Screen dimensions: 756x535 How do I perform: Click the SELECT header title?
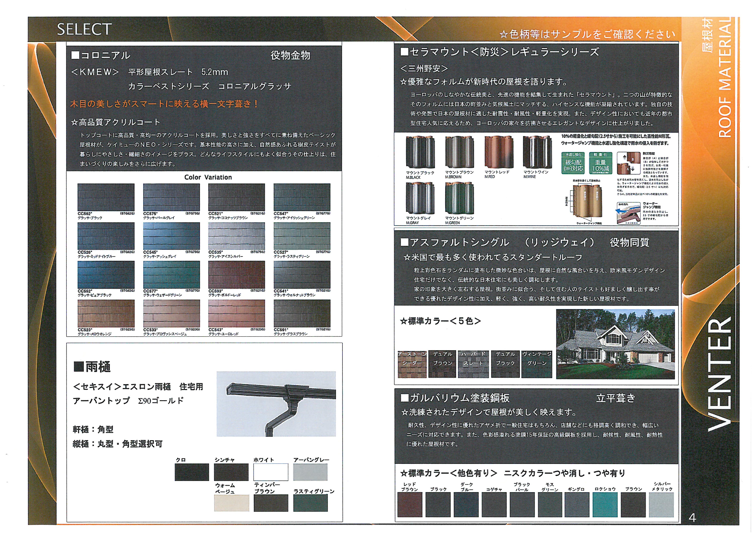(84, 29)
